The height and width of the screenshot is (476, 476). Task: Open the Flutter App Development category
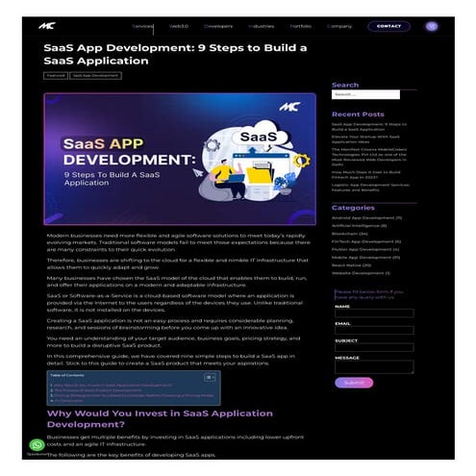[x=365, y=249]
